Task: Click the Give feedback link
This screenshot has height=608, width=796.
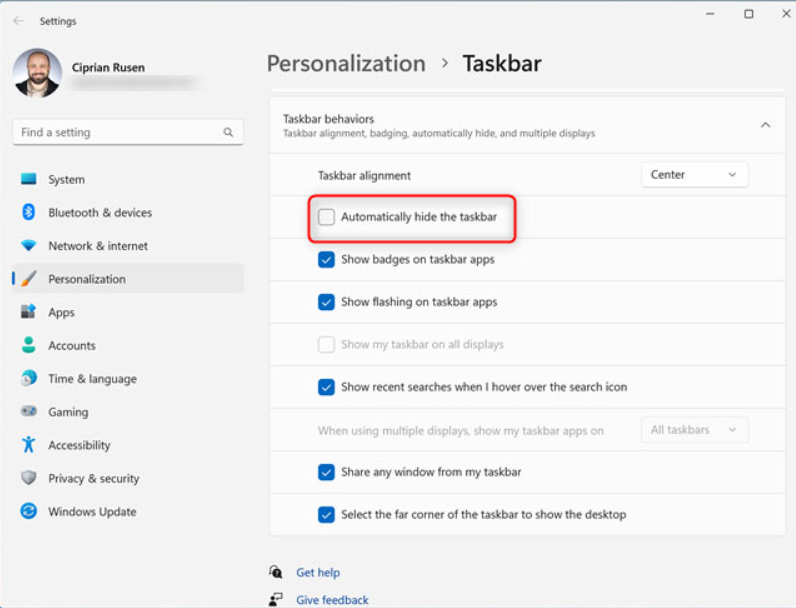Action: 332,600
